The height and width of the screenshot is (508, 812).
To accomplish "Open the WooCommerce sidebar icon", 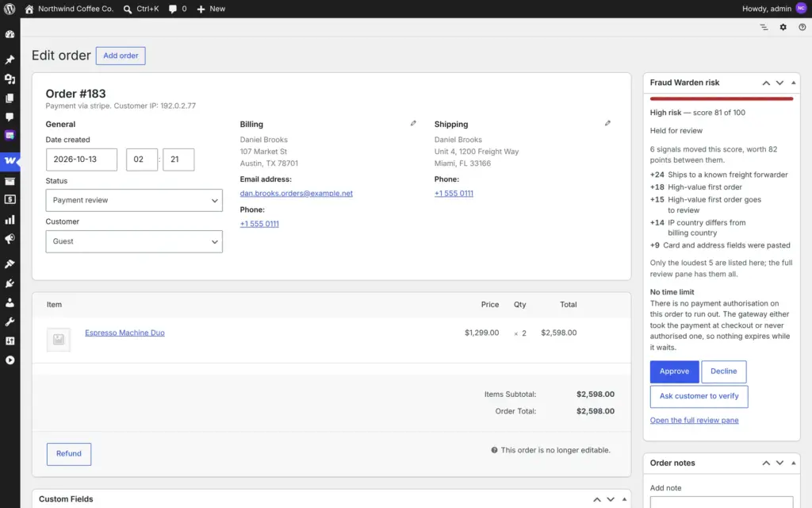I will [x=10, y=160].
